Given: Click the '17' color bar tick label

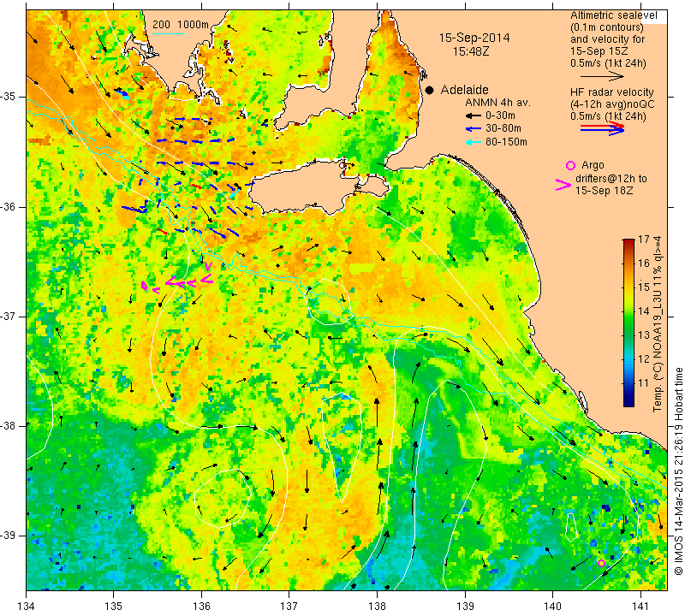Looking at the screenshot, I should point(644,240).
